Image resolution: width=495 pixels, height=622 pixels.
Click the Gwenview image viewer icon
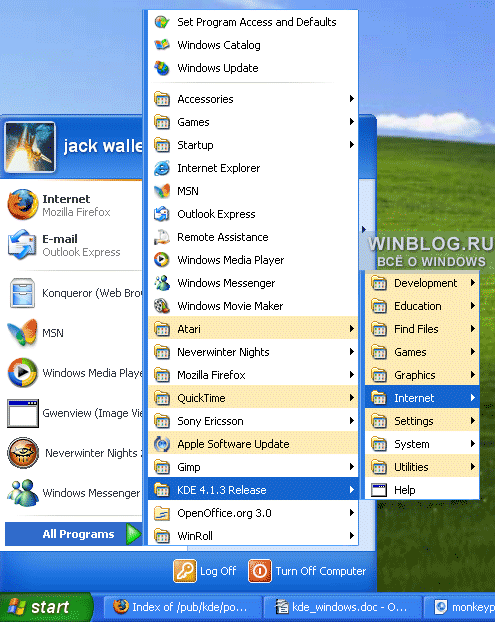(x=23, y=413)
